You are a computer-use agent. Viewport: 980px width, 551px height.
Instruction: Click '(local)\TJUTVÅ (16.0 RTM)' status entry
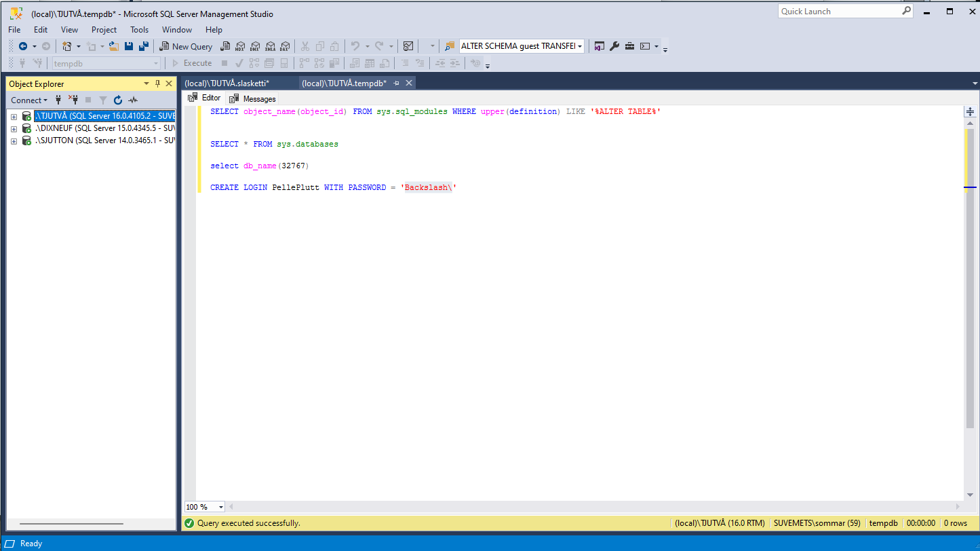point(720,523)
